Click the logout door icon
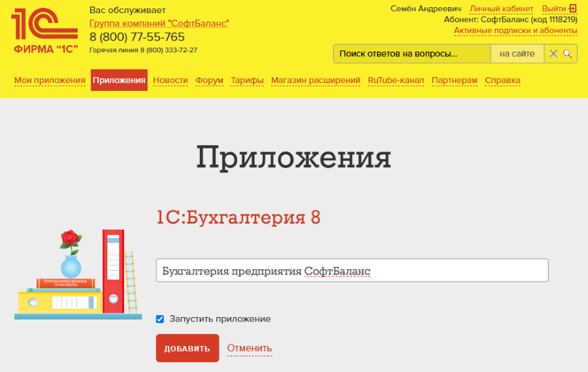 point(572,8)
